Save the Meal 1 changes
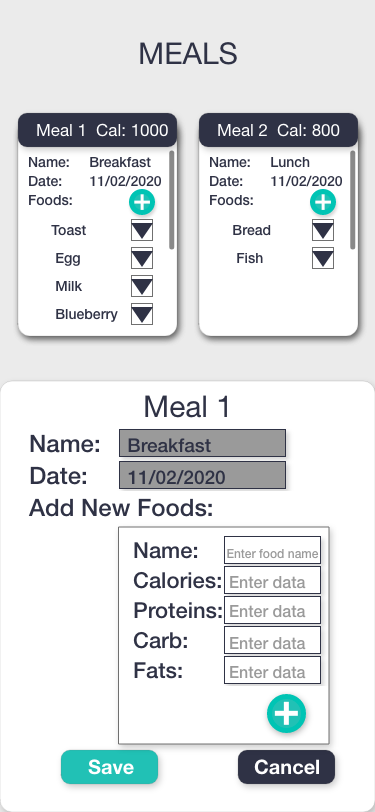This screenshot has width=375, height=812. [x=109, y=767]
